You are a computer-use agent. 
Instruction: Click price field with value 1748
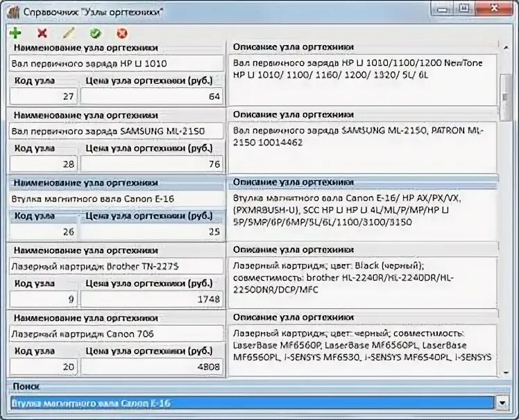[152, 299]
